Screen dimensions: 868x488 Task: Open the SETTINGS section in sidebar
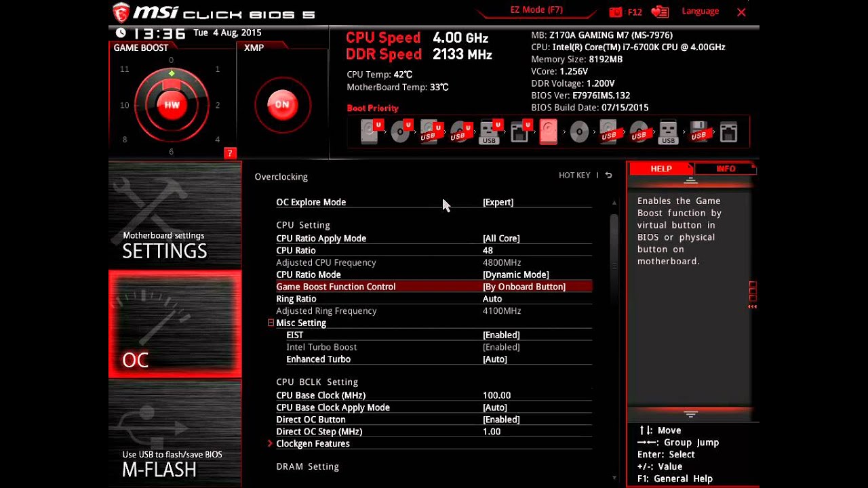175,215
